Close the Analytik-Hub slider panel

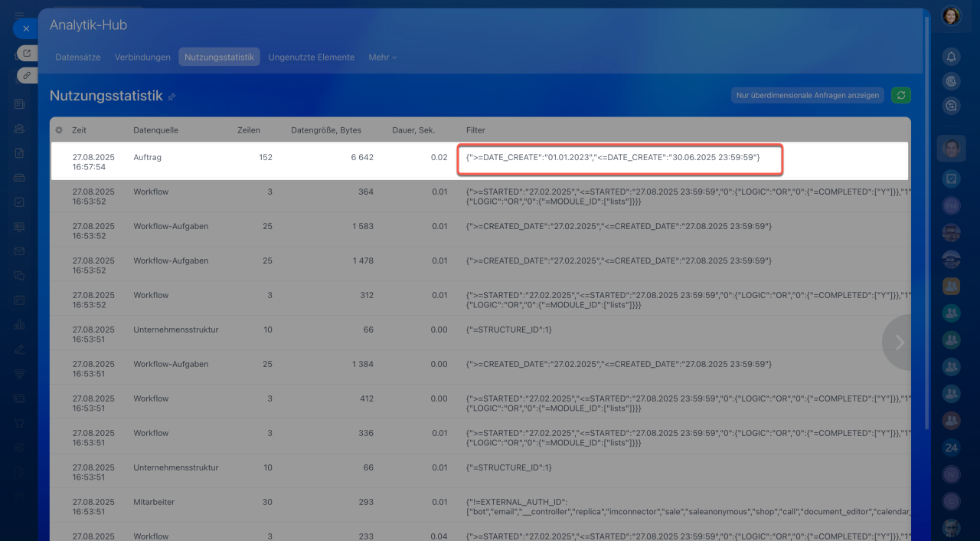click(x=25, y=28)
